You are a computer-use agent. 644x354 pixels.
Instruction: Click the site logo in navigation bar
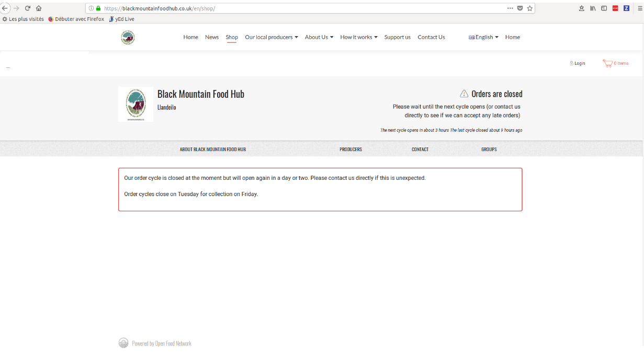pyautogui.click(x=128, y=37)
